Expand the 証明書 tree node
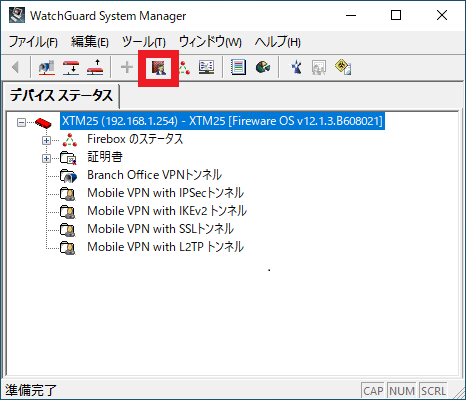The width and height of the screenshot is (466, 400). click(46, 158)
